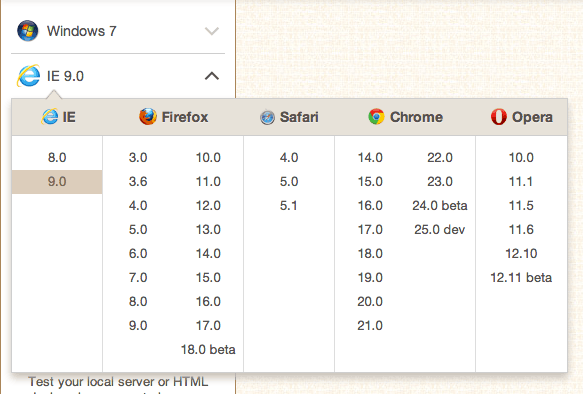Select Safari version 4.0
The height and width of the screenshot is (394, 583).
coord(289,158)
